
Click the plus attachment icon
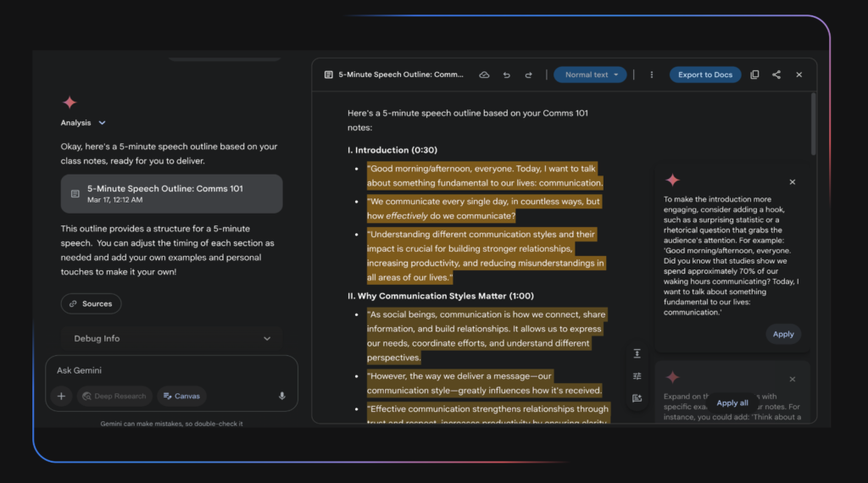click(x=61, y=396)
